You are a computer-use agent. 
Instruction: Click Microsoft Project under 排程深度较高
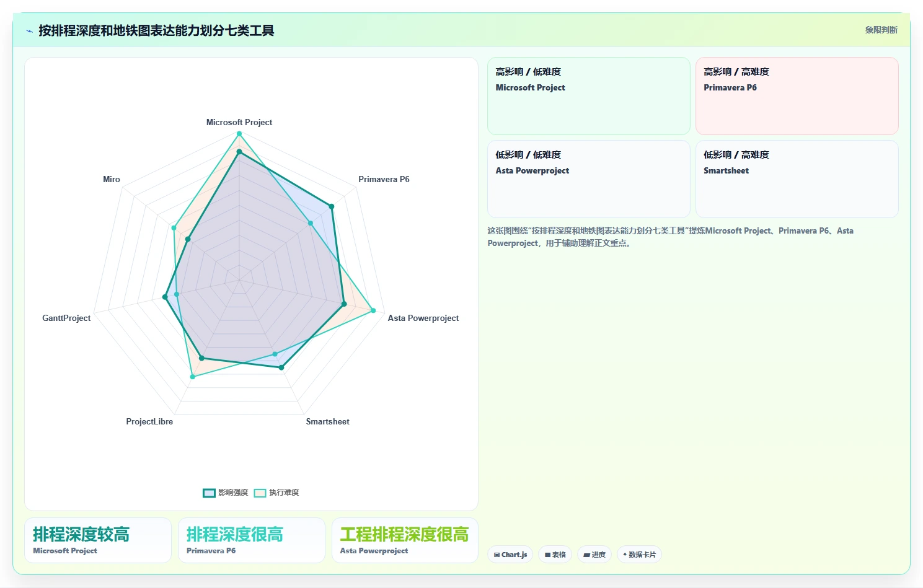point(65,551)
